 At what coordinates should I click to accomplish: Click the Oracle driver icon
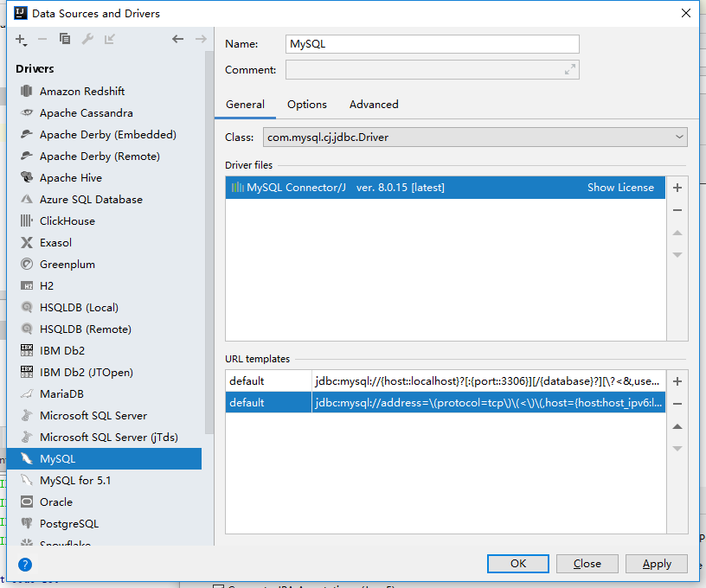click(x=27, y=502)
